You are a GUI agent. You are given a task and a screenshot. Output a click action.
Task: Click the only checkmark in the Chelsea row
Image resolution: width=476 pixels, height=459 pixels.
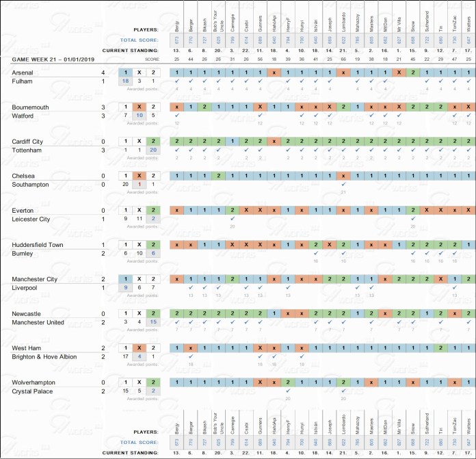click(x=343, y=184)
